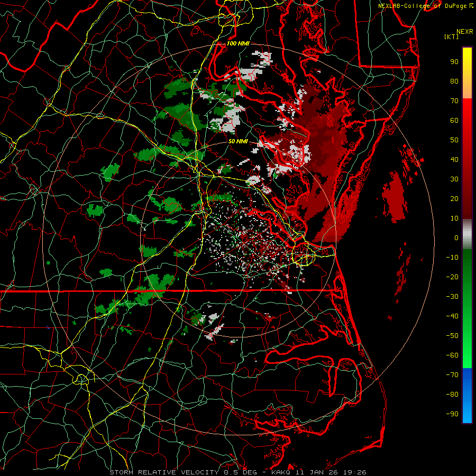Select the 0 knots legend value

[456, 237]
